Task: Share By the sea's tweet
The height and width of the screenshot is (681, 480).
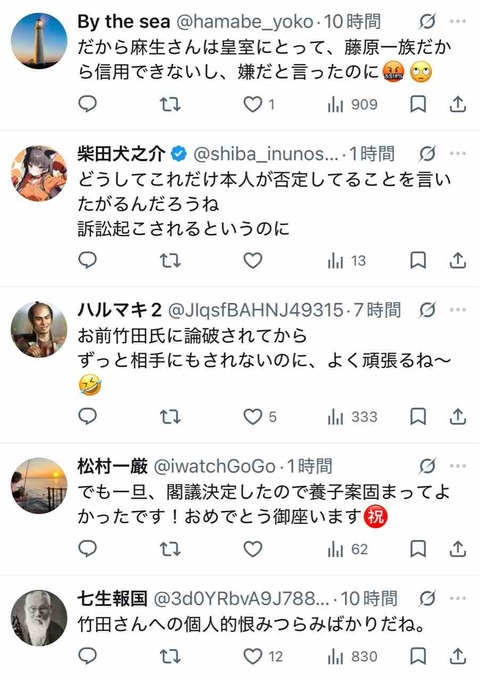Action: pyautogui.click(x=457, y=104)
